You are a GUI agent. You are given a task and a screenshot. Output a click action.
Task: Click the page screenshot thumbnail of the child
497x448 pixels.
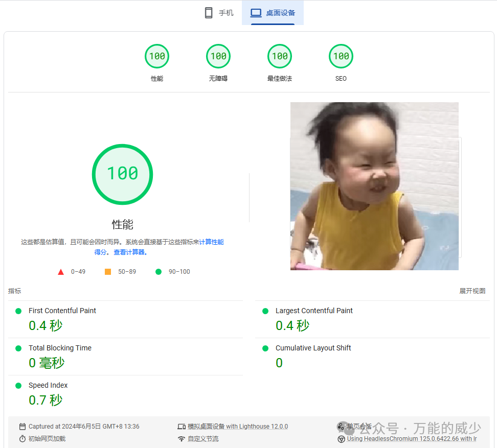(x=374, y=186)
